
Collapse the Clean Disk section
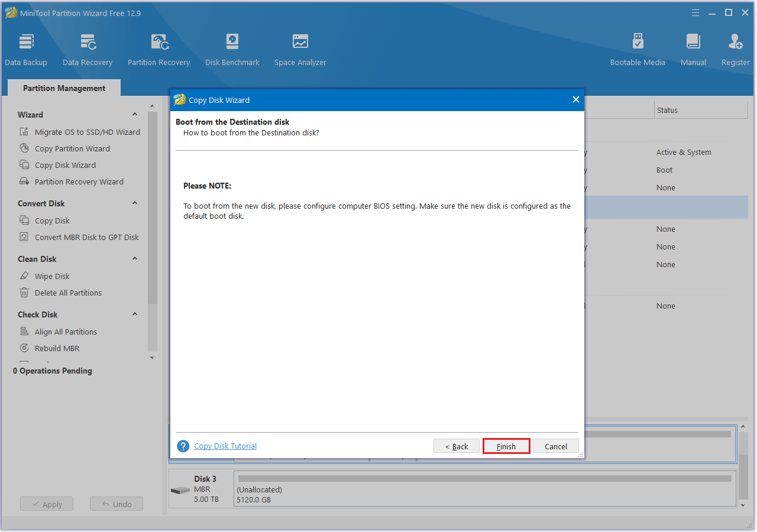click(x=135, y=259)
